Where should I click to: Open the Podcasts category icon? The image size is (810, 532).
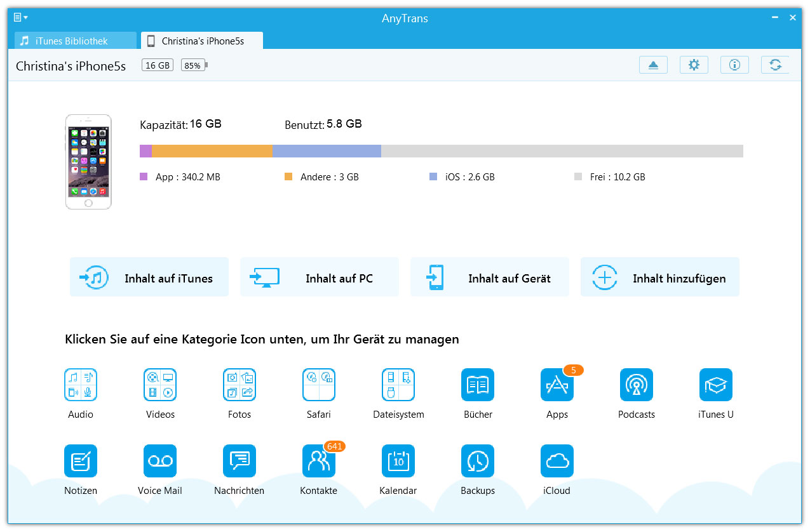(637, 385)
